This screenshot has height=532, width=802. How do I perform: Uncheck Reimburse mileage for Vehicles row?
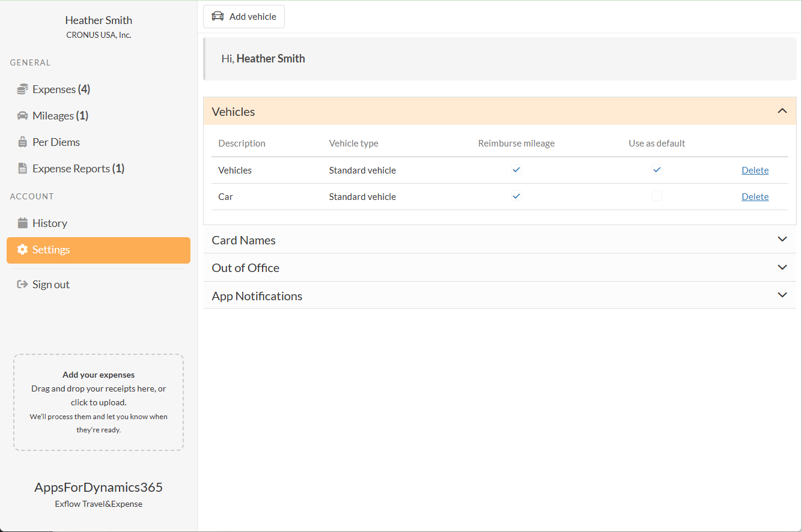tap(516, 170)
